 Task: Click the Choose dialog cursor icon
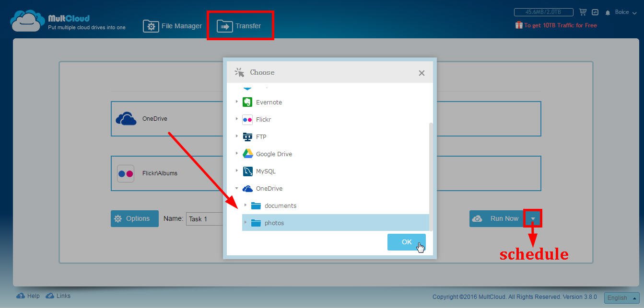coord(239,72)
